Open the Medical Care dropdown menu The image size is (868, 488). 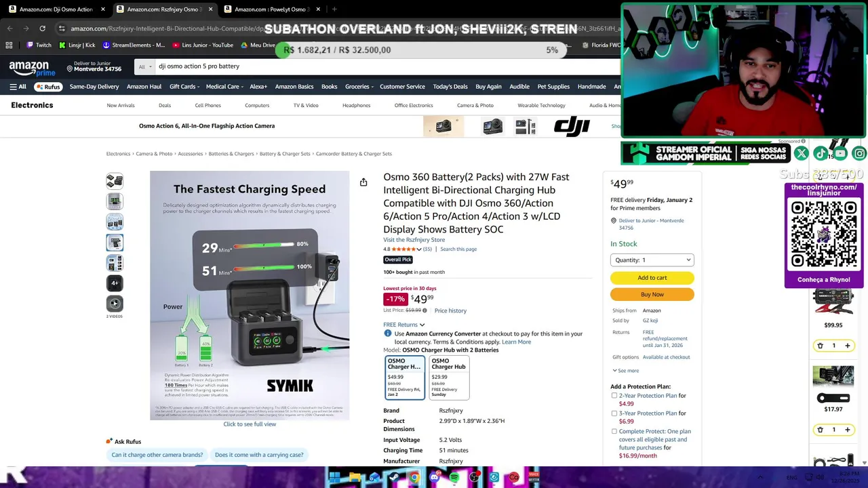224,87
